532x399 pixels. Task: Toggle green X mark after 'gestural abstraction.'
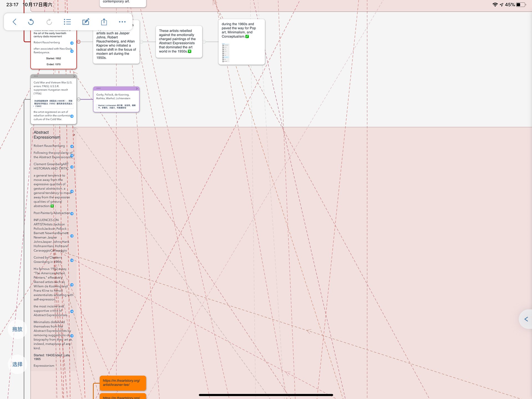coord(52,206)
